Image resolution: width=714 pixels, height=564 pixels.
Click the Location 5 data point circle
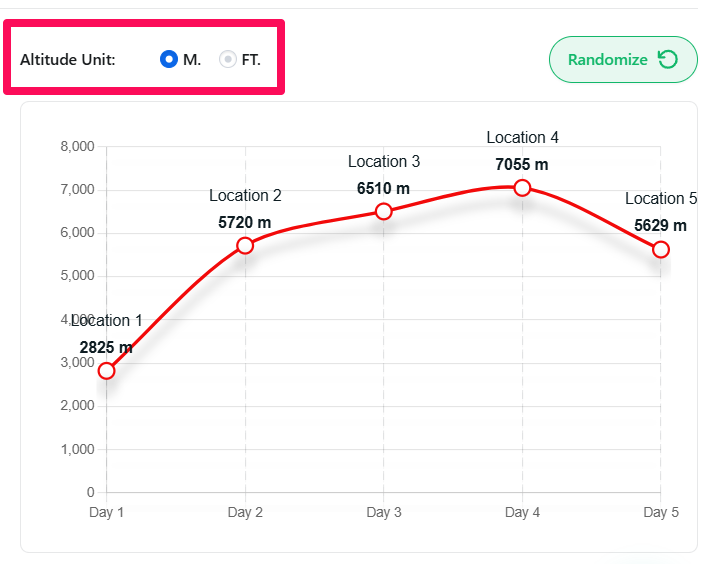pyautogui.click(x=660, y=249)
